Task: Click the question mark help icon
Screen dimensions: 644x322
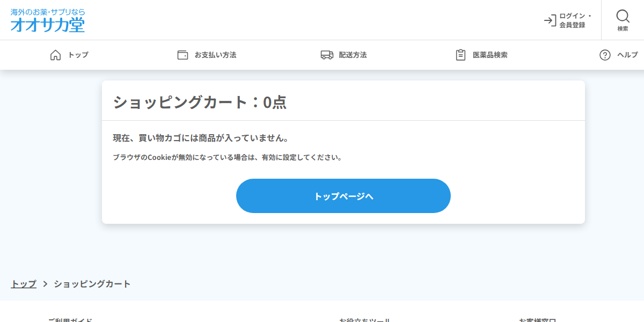Action: pos(605,55)
